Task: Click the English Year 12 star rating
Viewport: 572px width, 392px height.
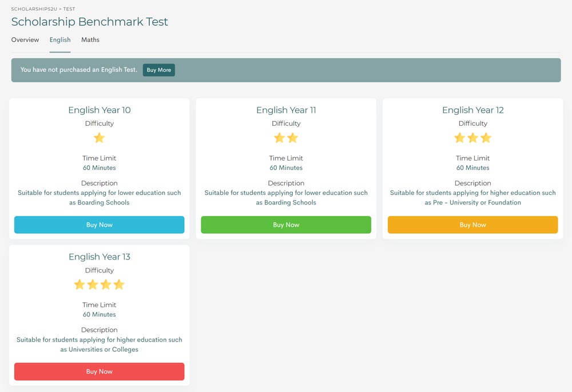Action: point(473,138)
